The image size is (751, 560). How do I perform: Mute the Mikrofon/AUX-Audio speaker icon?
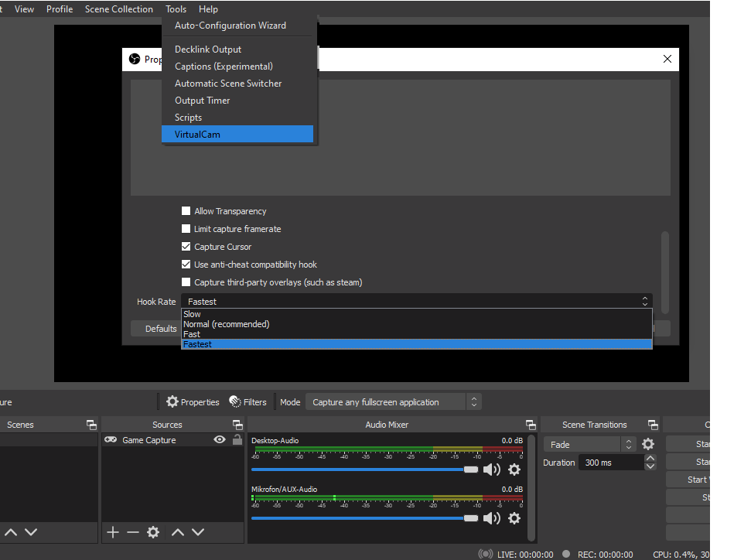[491, 518]
